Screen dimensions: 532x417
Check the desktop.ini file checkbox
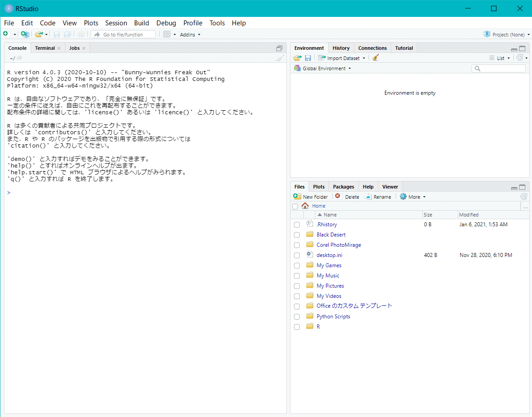[x=297, y=255]
